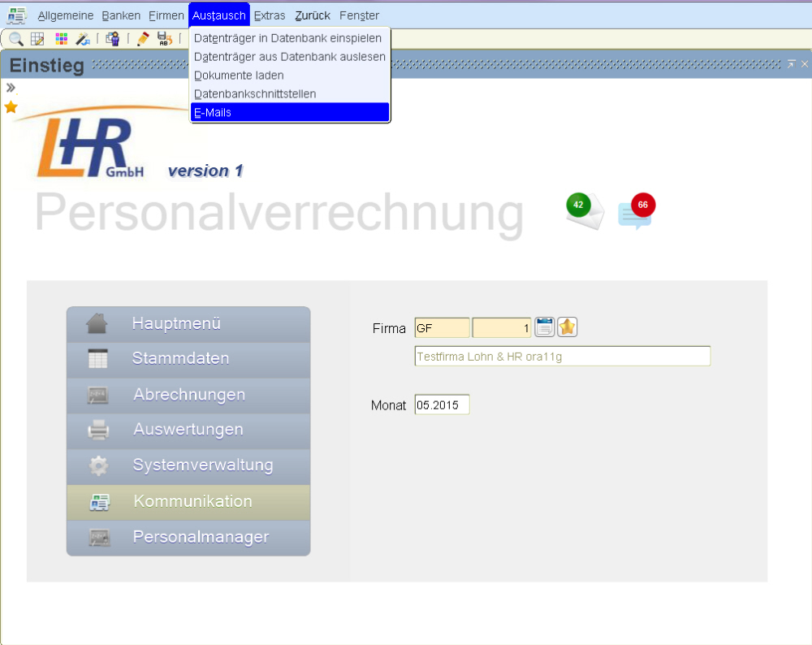Open the Personalmanager button
The width and height of the screenshot is (812, 645).
[x=188, y=539]
